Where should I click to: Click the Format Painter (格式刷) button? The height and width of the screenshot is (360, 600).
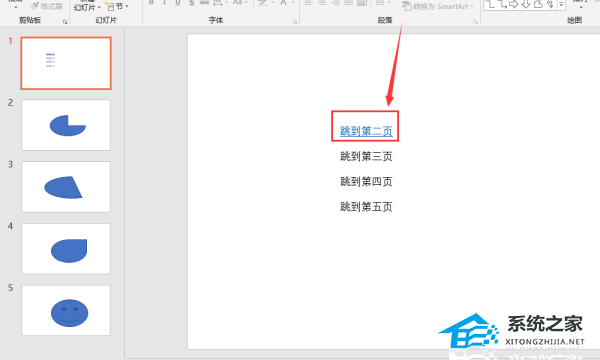46,6
